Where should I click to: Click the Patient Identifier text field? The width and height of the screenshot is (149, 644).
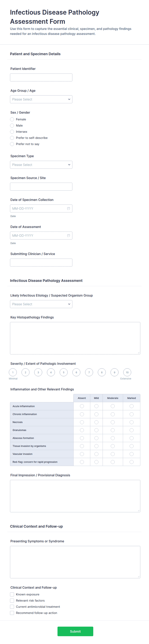click(41, 77)
